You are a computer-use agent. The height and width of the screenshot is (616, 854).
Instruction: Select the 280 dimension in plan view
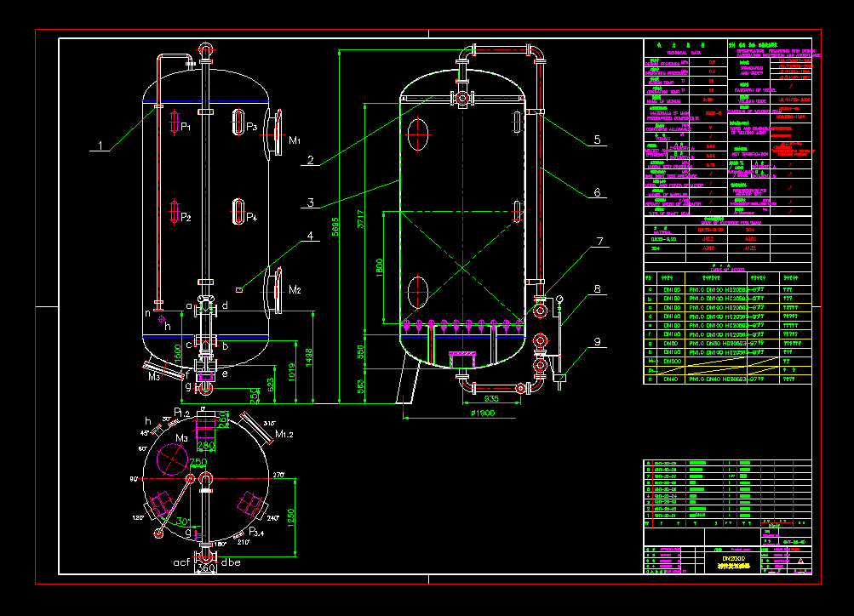pyautogui.click(x=206, y=446)
